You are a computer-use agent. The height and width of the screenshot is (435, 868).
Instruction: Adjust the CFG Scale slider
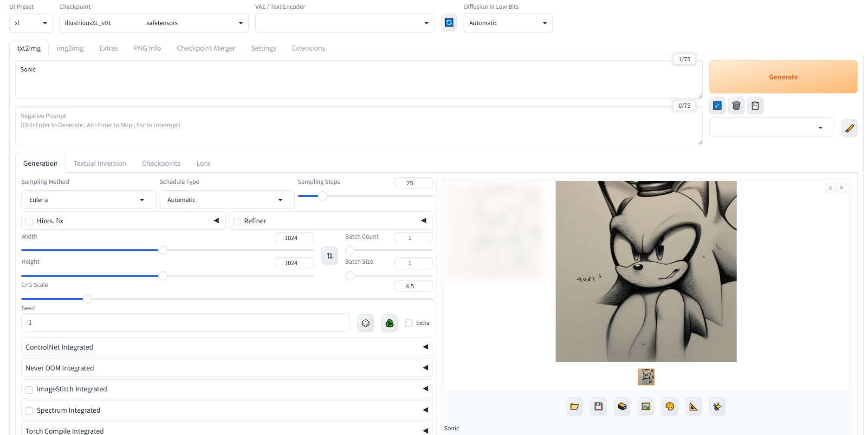(227, 299)
